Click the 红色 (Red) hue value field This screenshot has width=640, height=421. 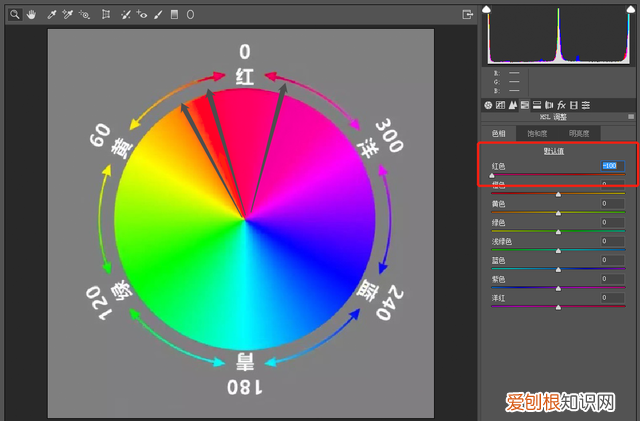(612, 166)
